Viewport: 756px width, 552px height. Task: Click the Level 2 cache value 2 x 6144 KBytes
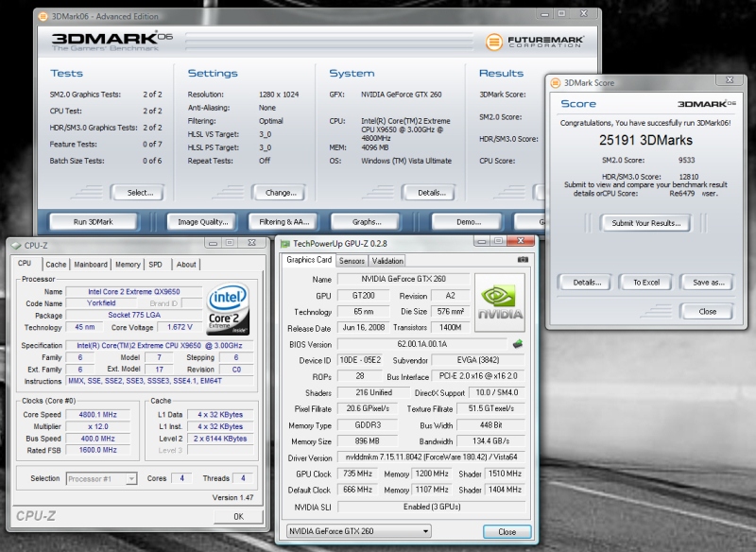click(220, 439)
